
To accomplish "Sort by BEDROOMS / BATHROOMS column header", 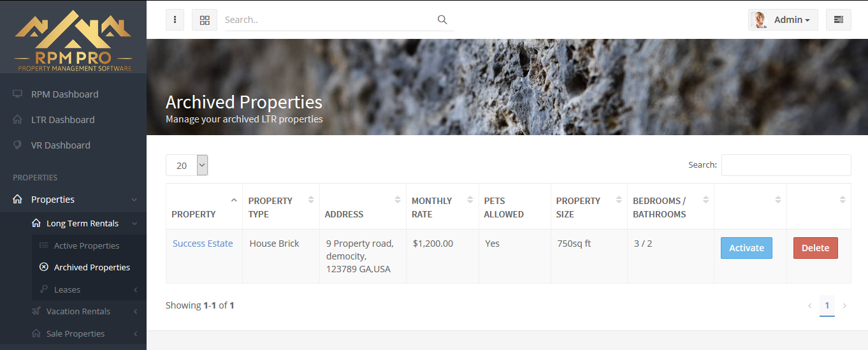I will pyautogui.click(x=670, y=207).
